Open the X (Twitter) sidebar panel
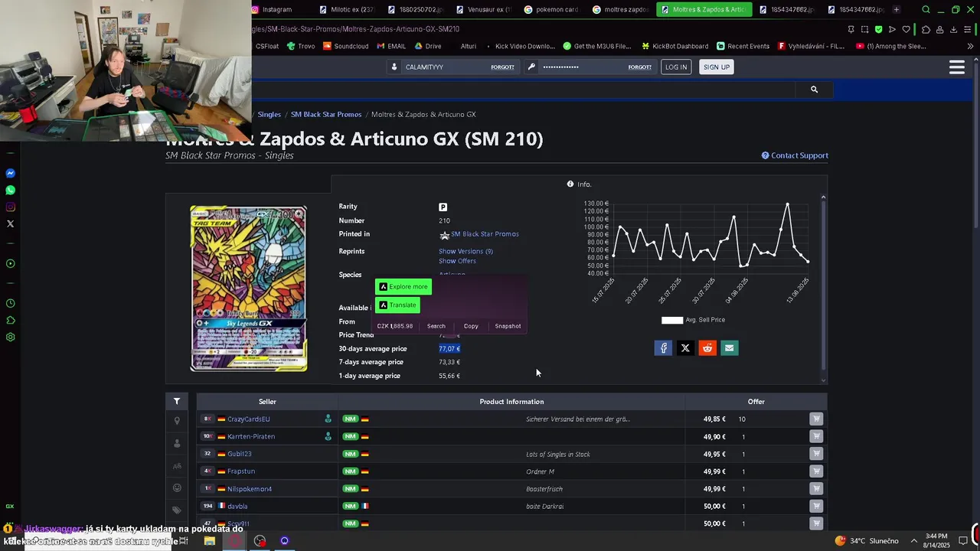This screenshot has width=980, height=551. [11, 224]
